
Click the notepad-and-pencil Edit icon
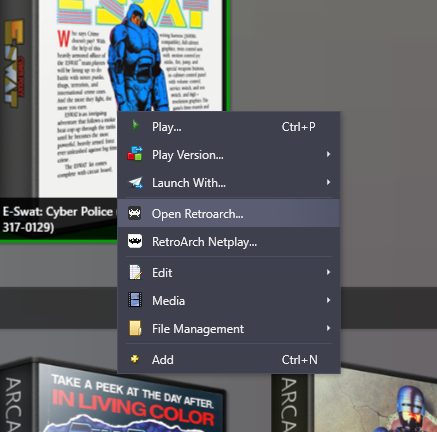click(x=136, y=272)
